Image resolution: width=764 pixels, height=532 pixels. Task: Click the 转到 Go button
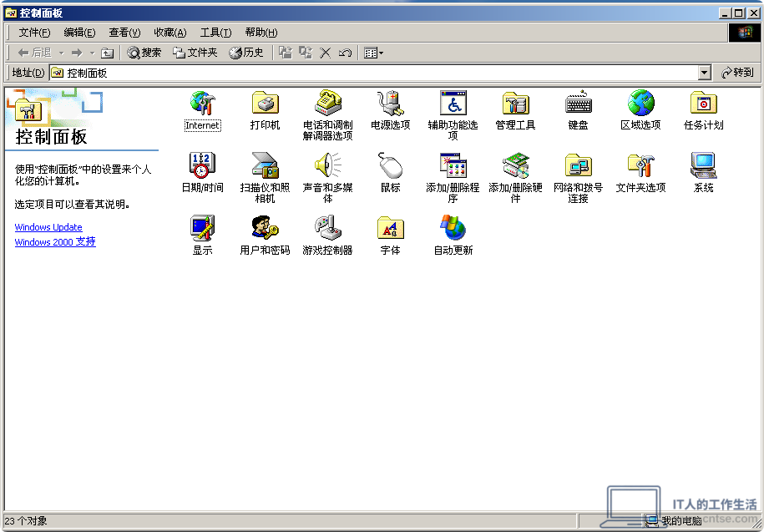[x=737, y=73]
